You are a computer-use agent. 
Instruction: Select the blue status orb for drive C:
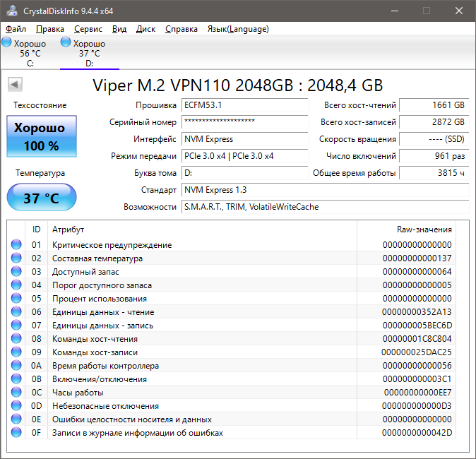pos(6,42)
